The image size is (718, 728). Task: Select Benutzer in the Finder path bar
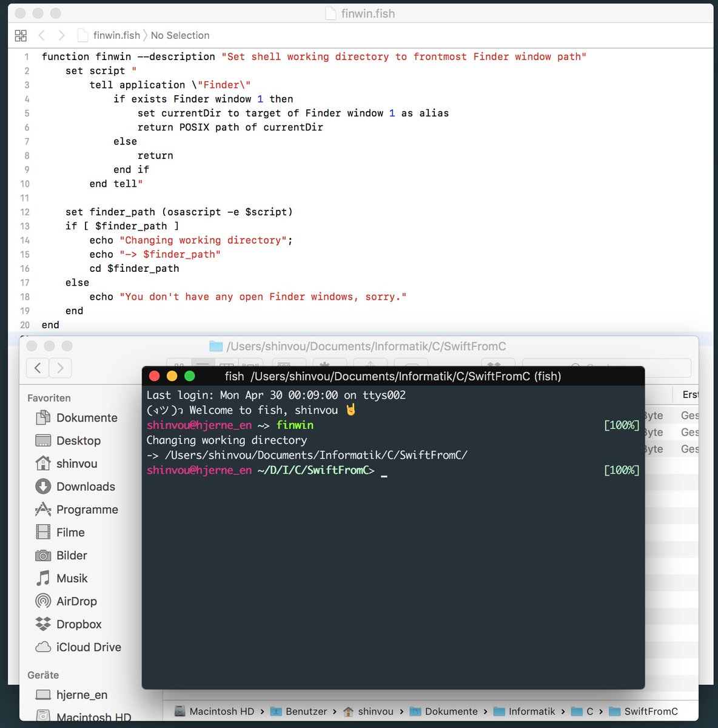coord(298,712)
